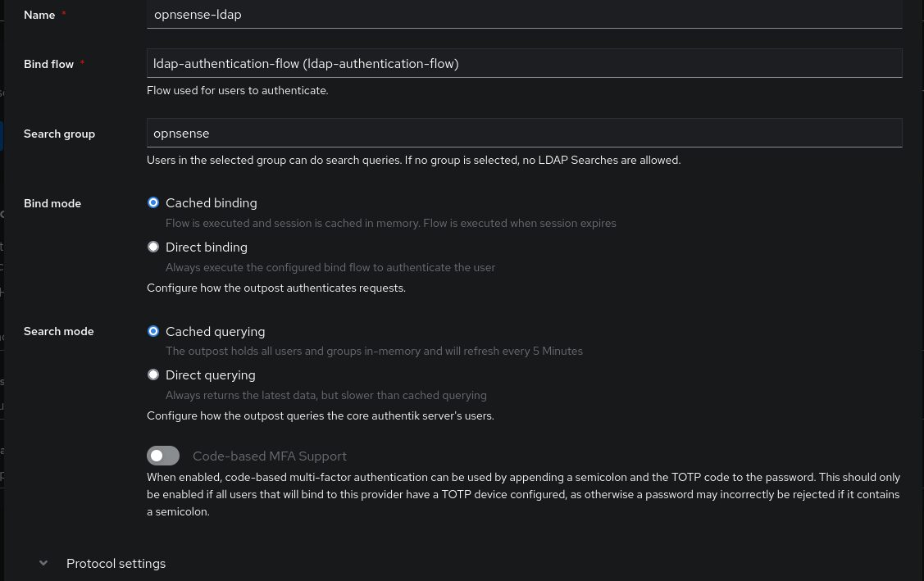Click 'The outpost holds all users and groups' description
The width and height of the screenshot is (924, 581).
tap(374, 352)
